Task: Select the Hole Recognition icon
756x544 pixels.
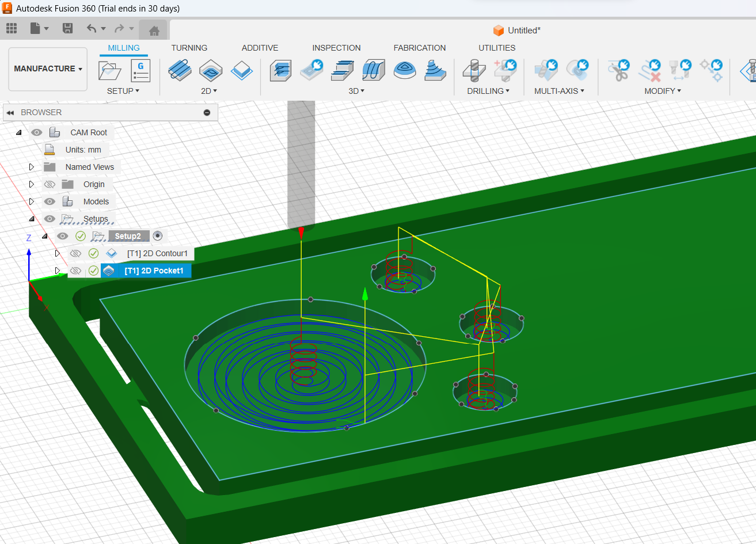Action: (506, 70)
